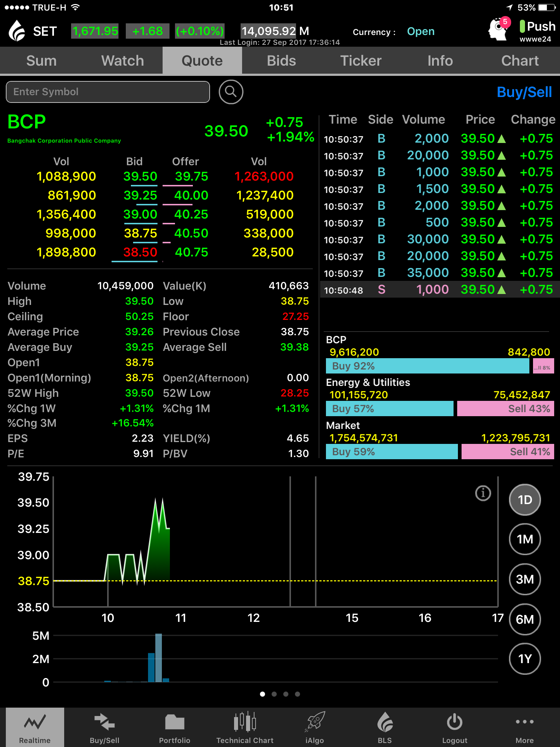Tap the trade row with volume 500
Viewport: 560px width, 747px height.
coord(440,222)
